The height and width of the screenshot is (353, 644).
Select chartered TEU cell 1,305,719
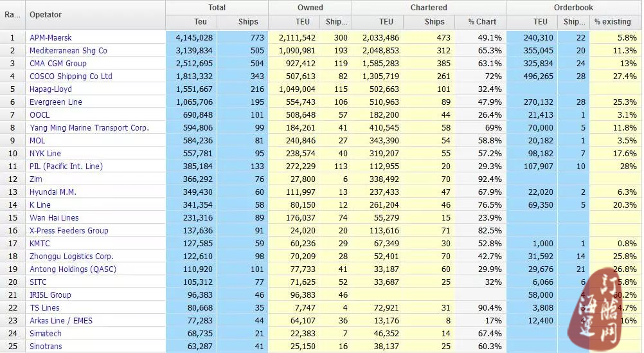[x=377, y=77]
